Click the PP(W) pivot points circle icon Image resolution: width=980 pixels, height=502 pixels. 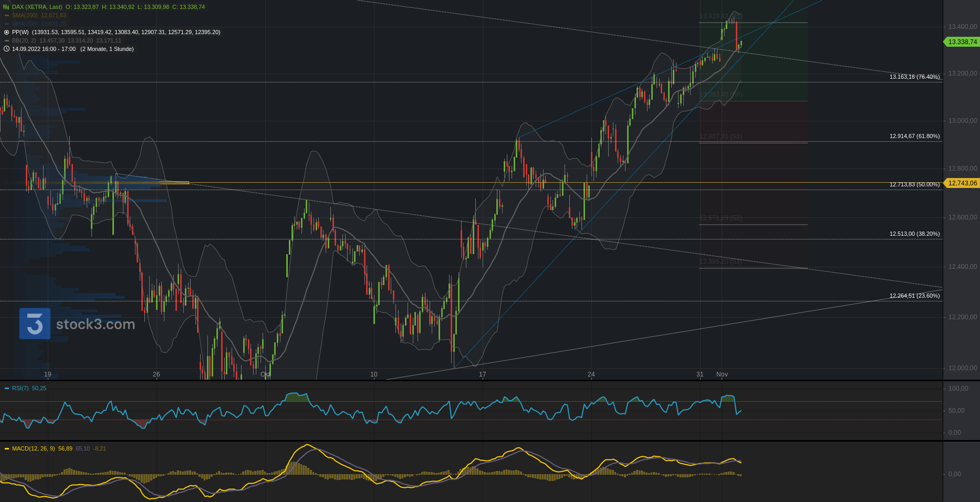(6, 32)
